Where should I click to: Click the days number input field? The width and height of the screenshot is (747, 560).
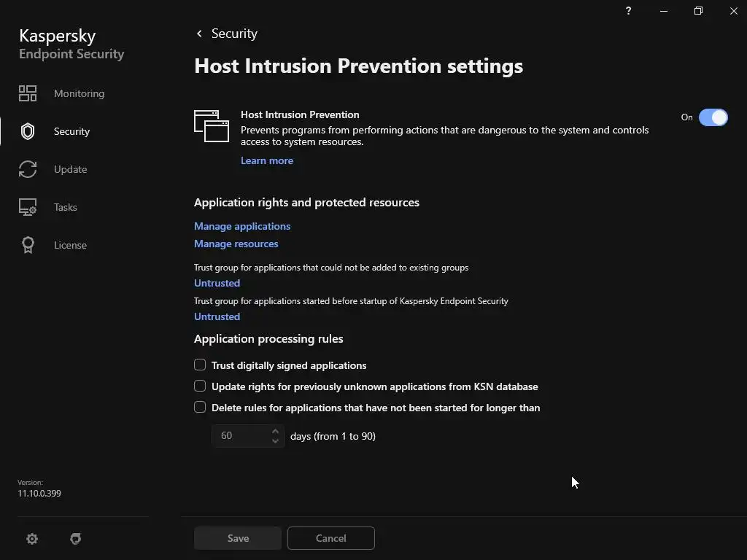(248, 436)
